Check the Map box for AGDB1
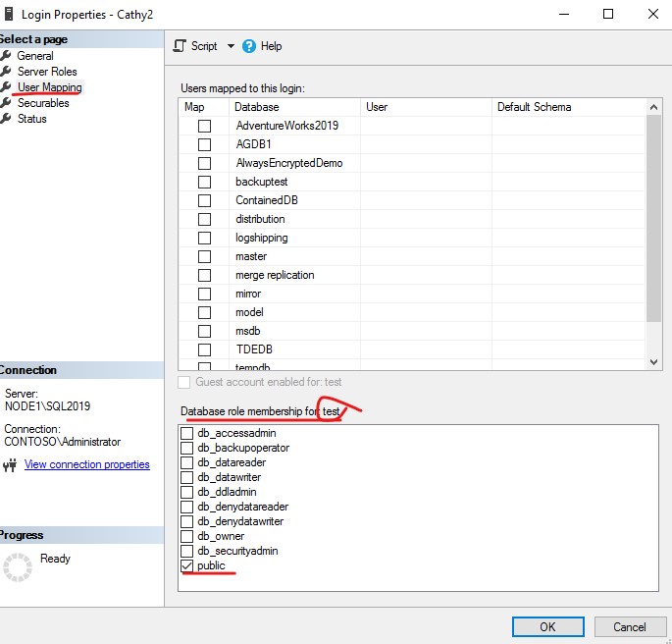The height and width of the screenshot is (644, 672). (x=204, y=144)
